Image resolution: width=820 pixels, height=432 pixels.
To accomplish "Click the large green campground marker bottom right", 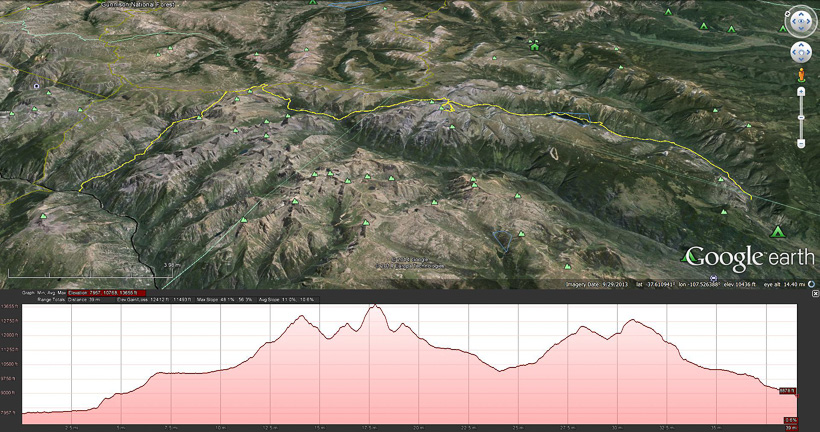I will [x=778, y=232].
